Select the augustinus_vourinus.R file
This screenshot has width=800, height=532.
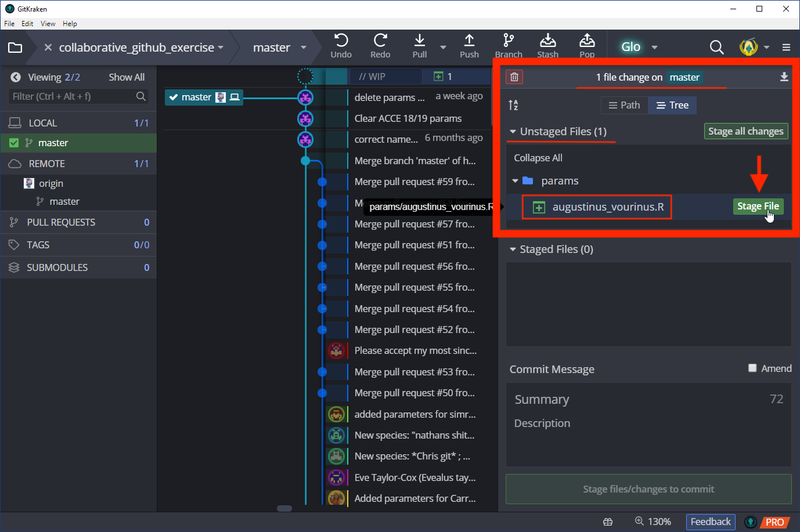click(608, 207)
